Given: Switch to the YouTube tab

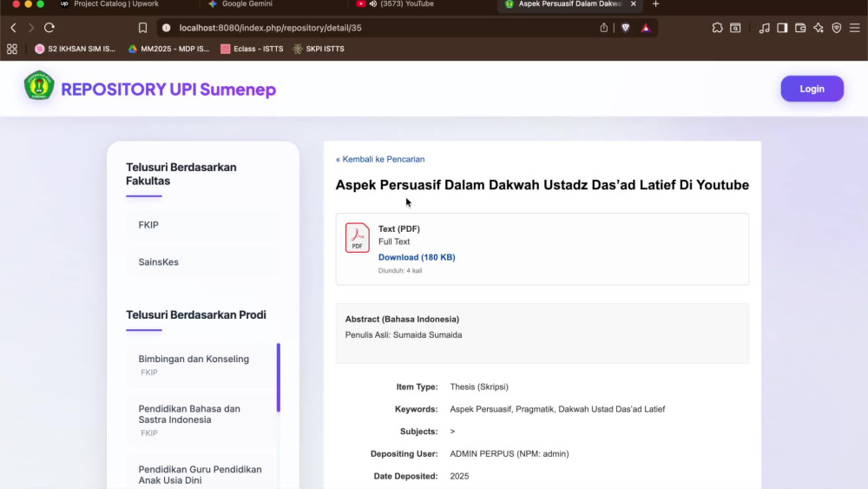Looking at the screenshot, I should coord(407,3).
